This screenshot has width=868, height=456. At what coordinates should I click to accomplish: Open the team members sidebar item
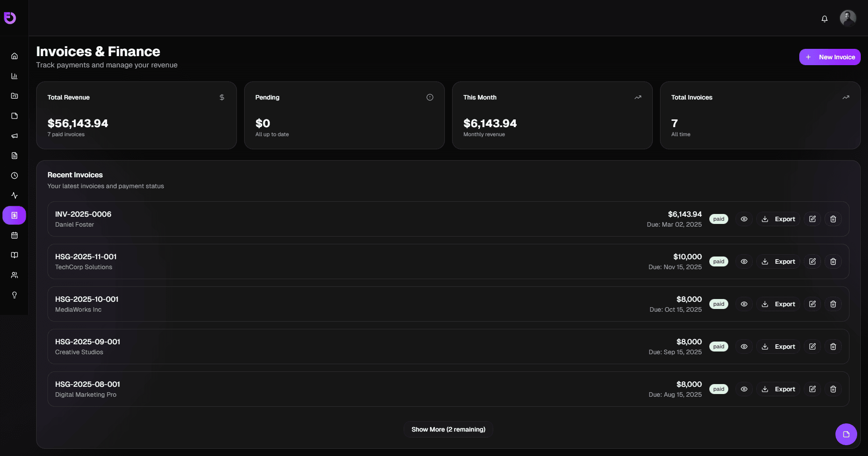click(x=14, y=275)
